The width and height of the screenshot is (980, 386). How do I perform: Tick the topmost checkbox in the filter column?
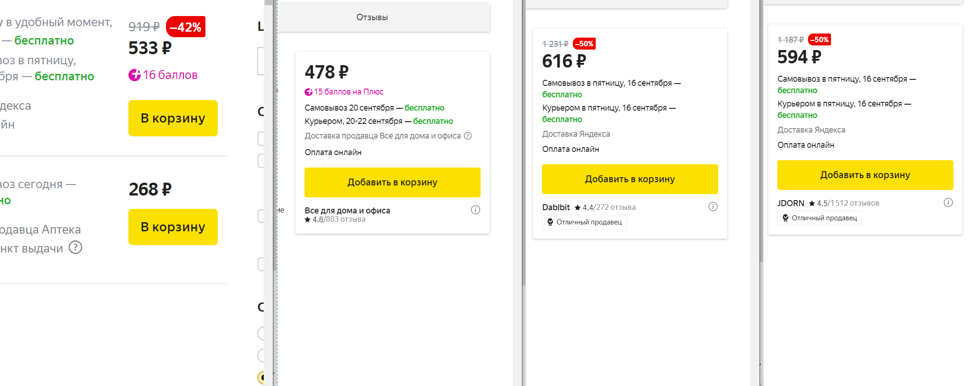pyautogui.click(x=261, y=138)
